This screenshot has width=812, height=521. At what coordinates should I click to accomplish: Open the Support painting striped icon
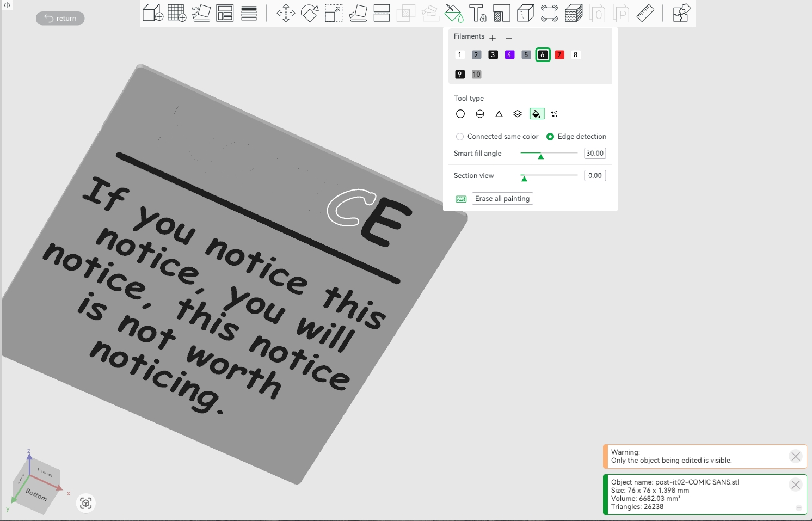[x=501, y=13]
